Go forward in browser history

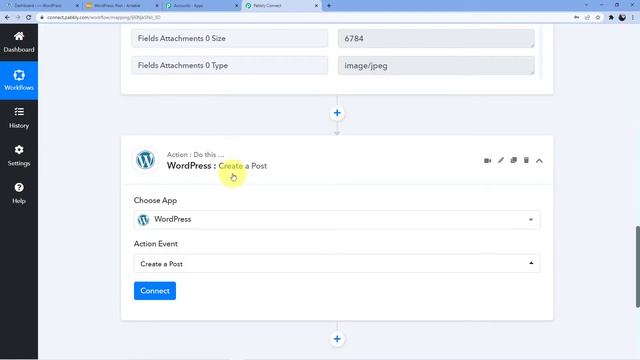(18, 18)
